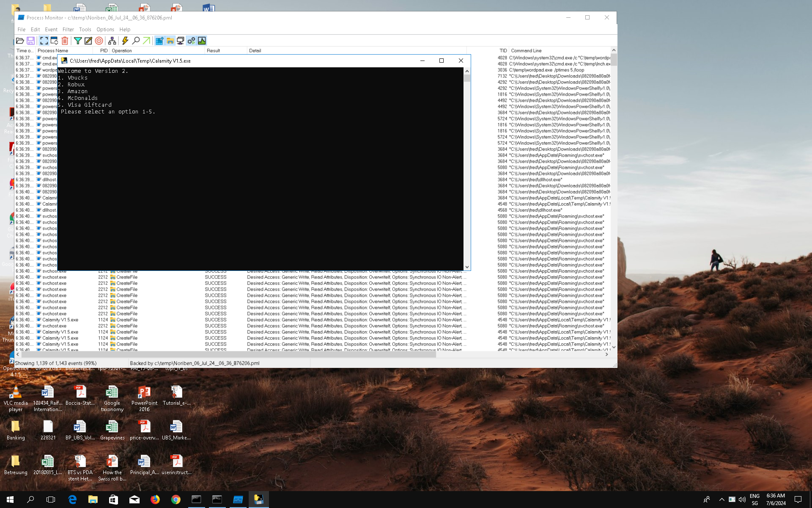Open Firefox from the taskbar

[x=155, y=500]
